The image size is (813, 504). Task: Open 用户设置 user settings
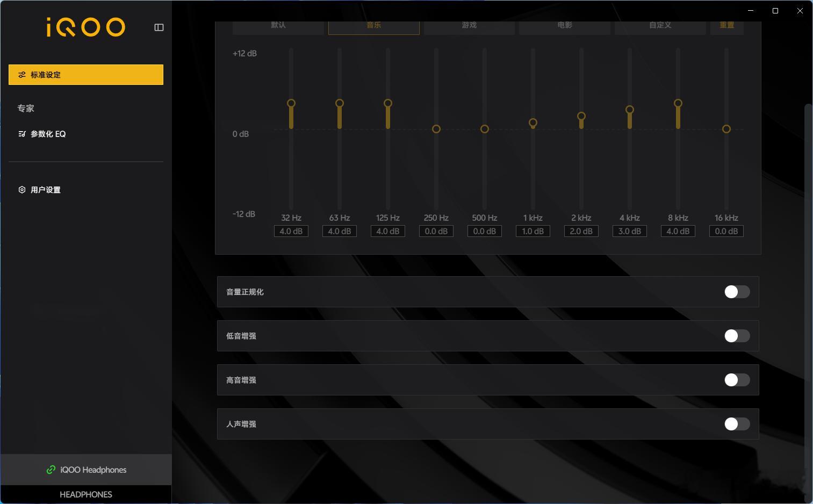point(86,190)
